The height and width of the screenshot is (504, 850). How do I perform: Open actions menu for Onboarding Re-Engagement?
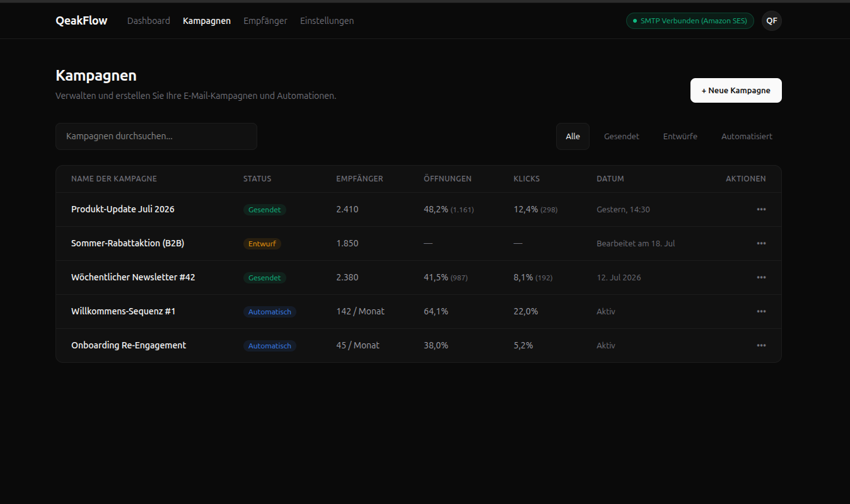click(x=761, y=345)
